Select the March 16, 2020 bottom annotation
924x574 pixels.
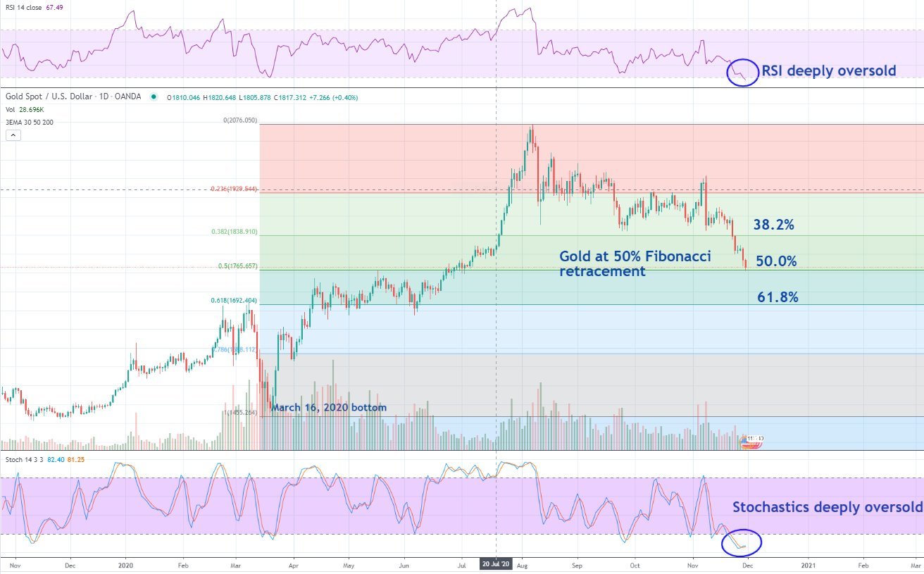[329, 408]
